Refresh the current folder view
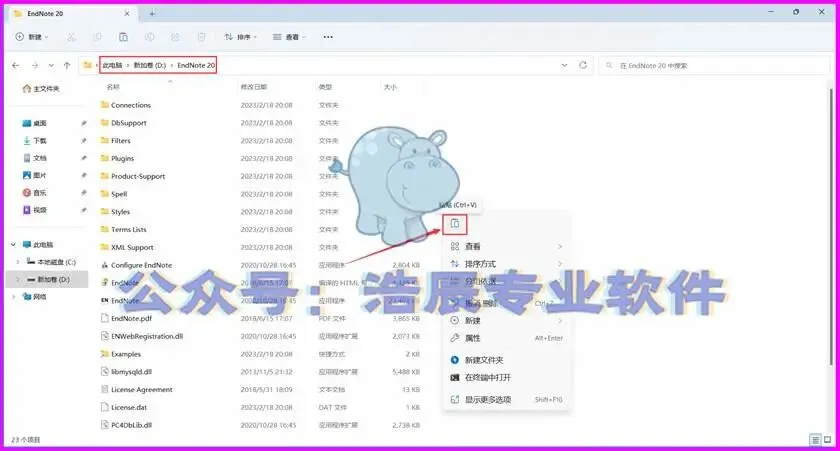Image resolution: width=840 pixels, height=451 pixels. pos(583,65)
